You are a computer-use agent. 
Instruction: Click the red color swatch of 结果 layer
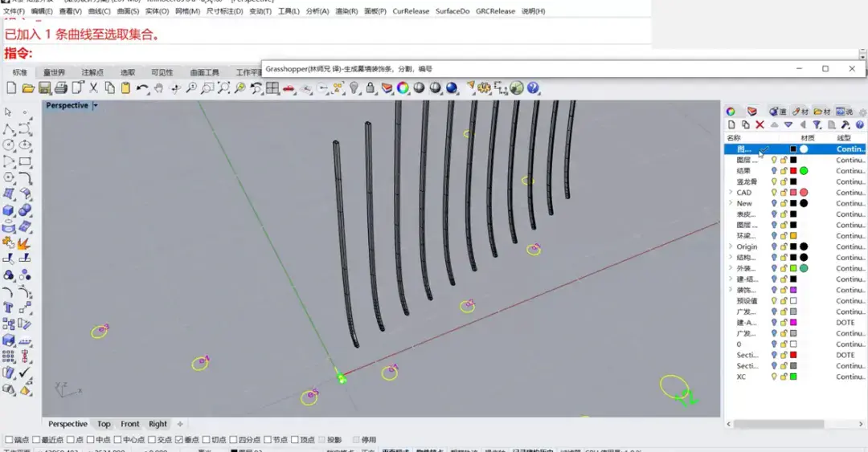[x=793, y=171]
